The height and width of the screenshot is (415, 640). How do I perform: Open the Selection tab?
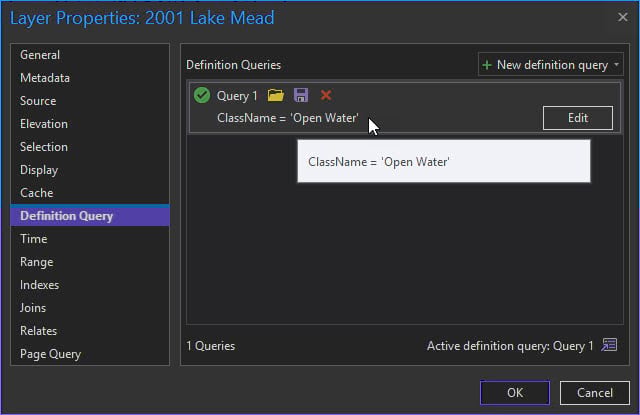click(x=44, y=147)
